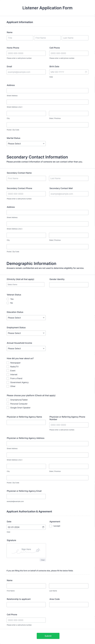Open the Martial Status dropdown
95x644 pixels.
[26, 144]
